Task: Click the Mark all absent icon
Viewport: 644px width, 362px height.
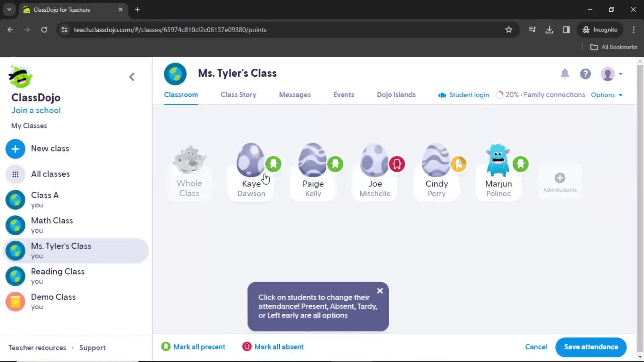Action: click(247, 347)
